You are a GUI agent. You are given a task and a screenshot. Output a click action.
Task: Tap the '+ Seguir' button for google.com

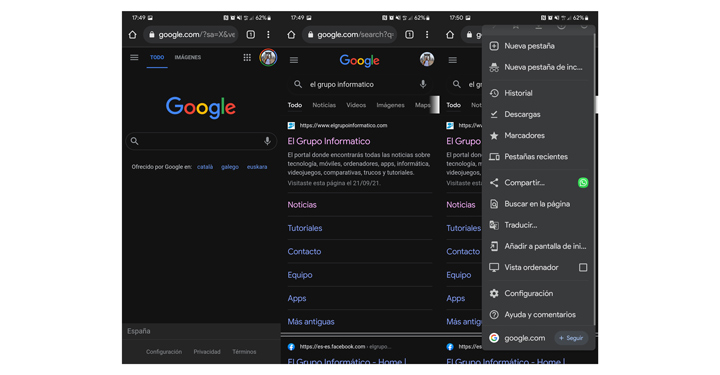pyautogui.click(x=571, y=338)
